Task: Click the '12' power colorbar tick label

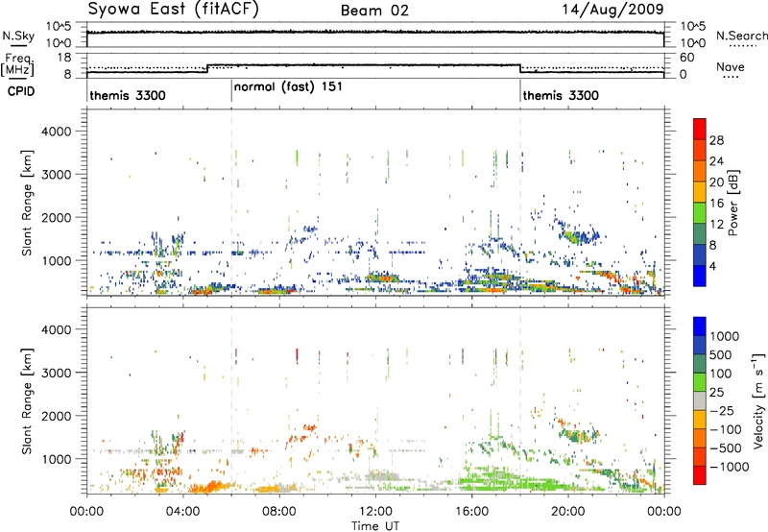Action: point(716,225)
